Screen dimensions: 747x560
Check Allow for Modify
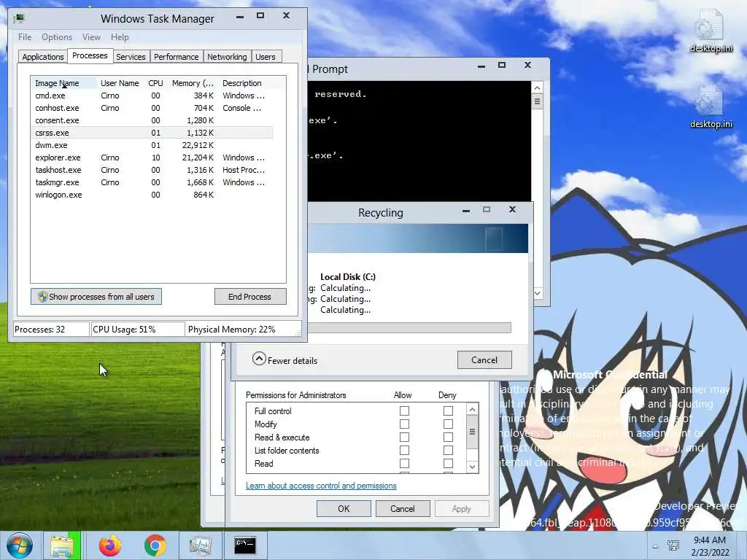pyautogui.click(x=404, y=424)
